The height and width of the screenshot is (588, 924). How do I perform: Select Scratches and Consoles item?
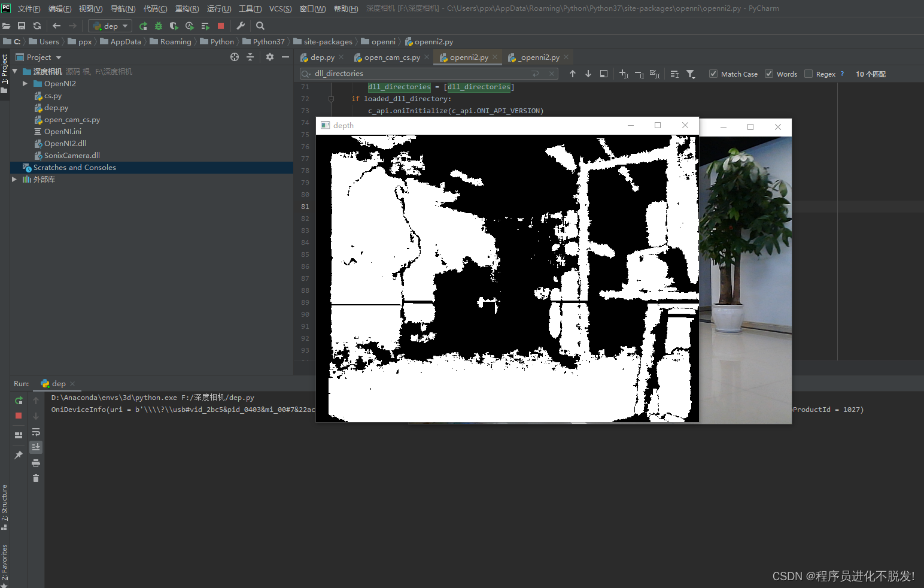(x=74, y=168)
